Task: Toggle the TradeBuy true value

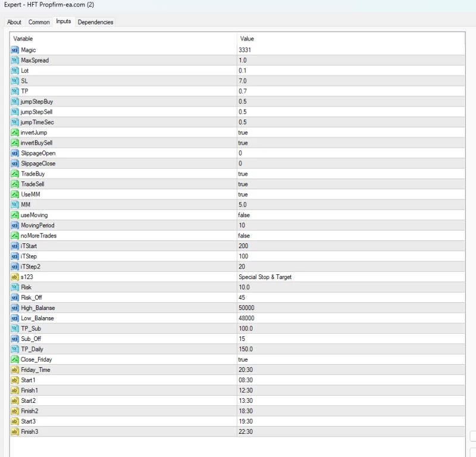Action: coord(243,174)
